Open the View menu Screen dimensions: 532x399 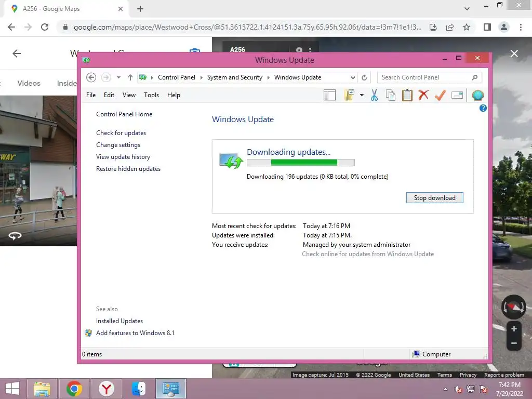(129, 95)
